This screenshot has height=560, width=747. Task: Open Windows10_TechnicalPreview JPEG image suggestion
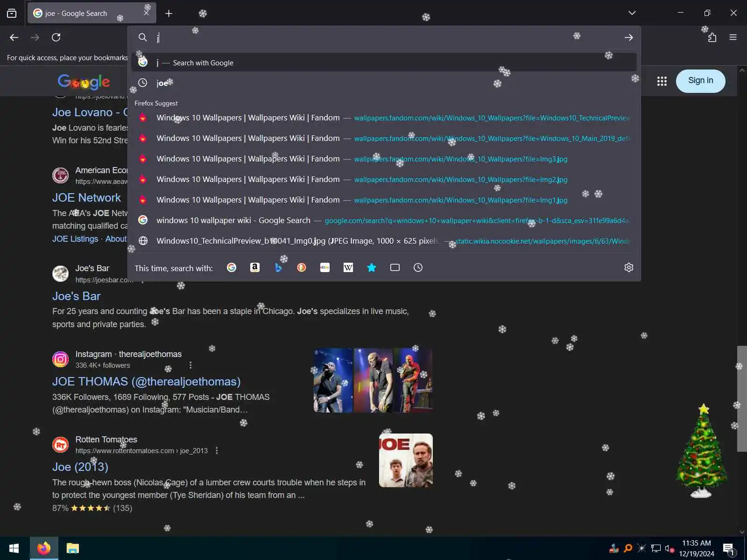tap(384, 241)
